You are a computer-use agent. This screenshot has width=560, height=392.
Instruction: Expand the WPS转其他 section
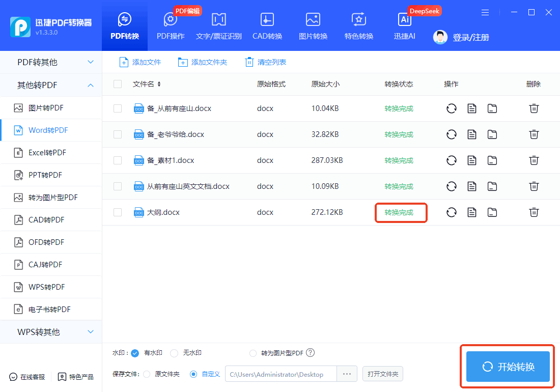[51, 331]
